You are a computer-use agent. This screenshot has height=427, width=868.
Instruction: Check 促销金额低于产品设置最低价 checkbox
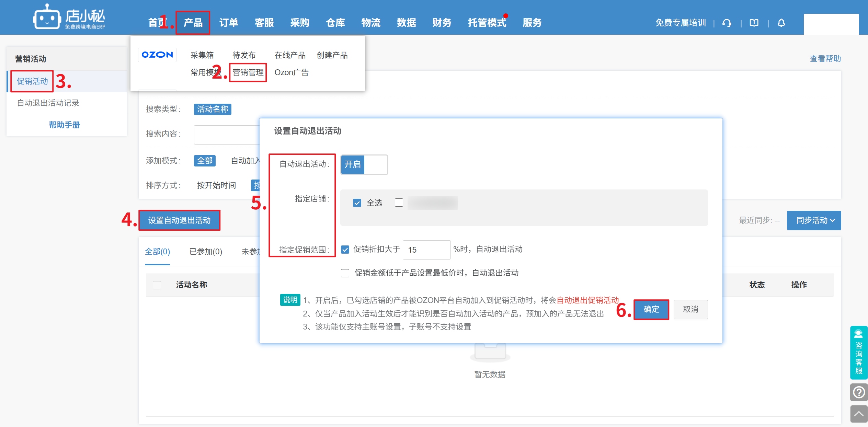pos(345,273)
